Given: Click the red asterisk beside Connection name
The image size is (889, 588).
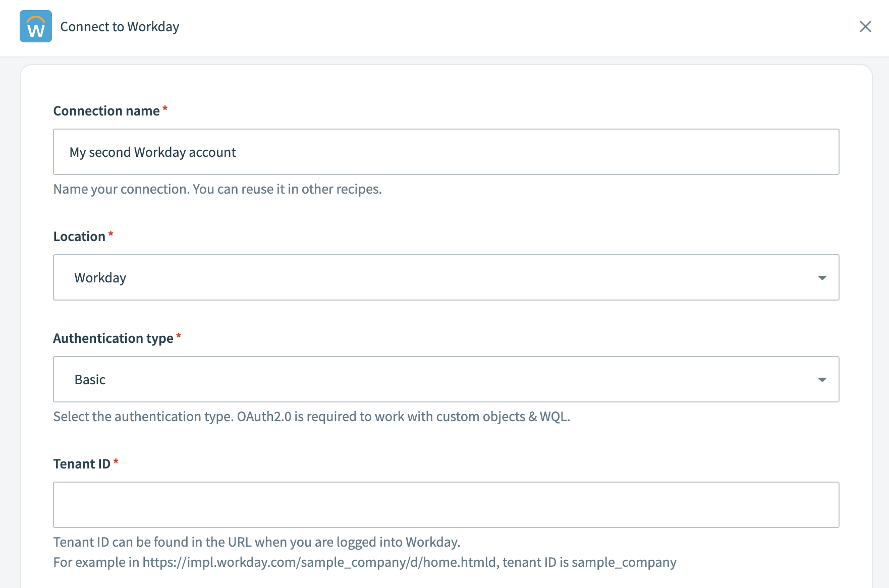Looking at the screenshot, I should pyautogui.click(x=165, y=109).
